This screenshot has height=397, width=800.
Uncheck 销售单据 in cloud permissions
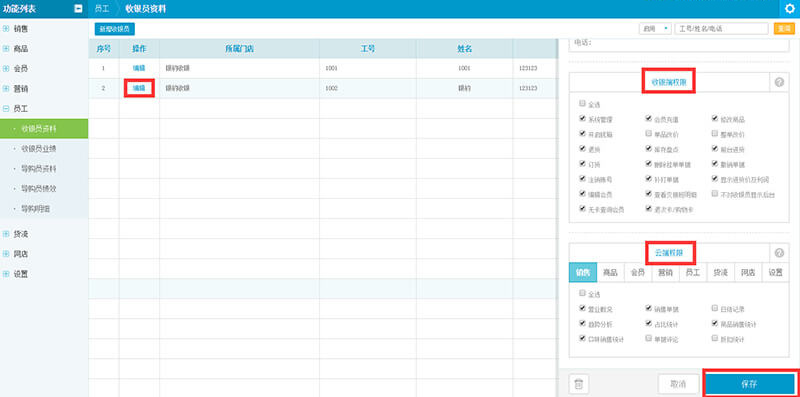(x=648, y=308)
